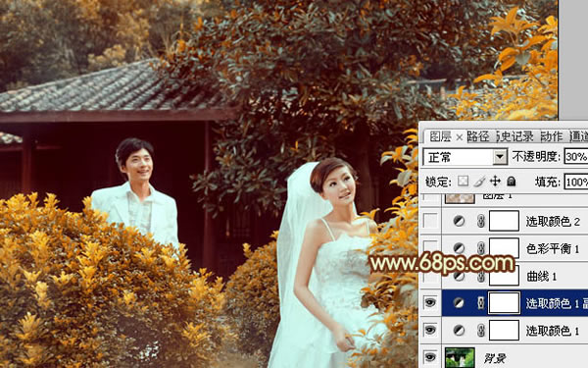Click adjustment icon of 选取颜色 1 副本 layer

point(459,303)
